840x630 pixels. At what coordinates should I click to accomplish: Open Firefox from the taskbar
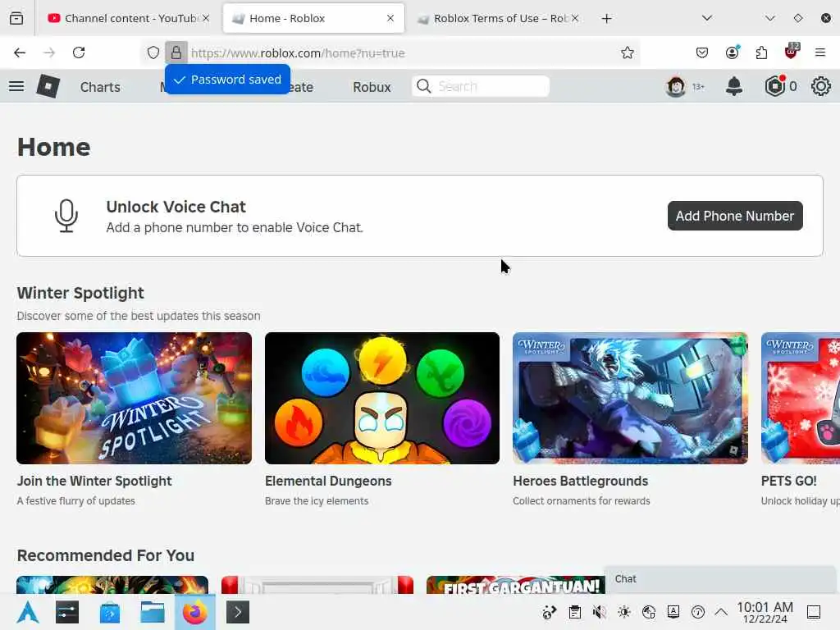tap(194, 612)
